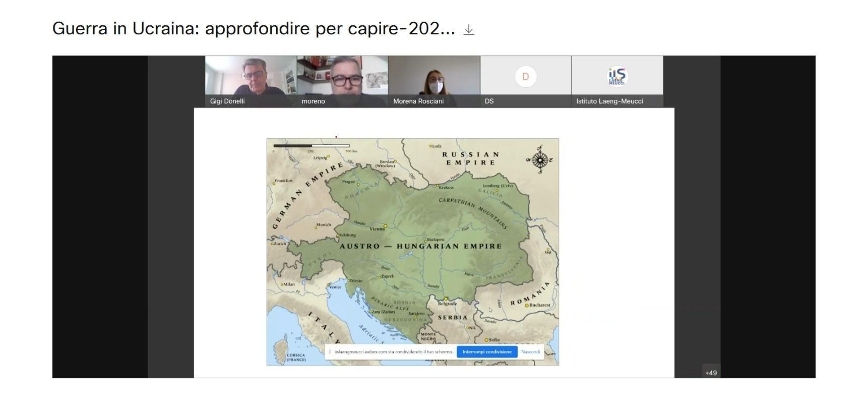This screenshot has height=420, width=868.
Task: Click the Serbia label on the map
Action: [x=453, y=317]
